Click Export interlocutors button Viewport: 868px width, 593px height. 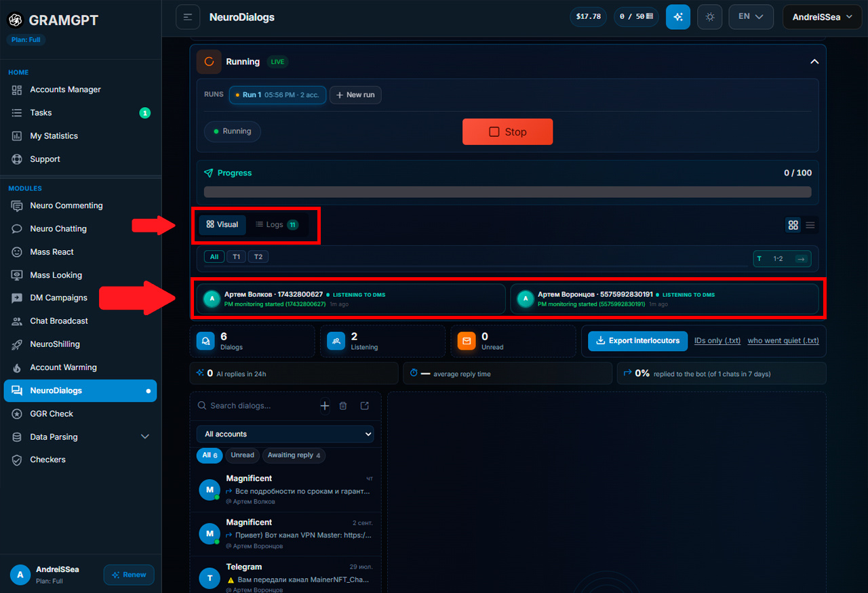tap(637, 341)
